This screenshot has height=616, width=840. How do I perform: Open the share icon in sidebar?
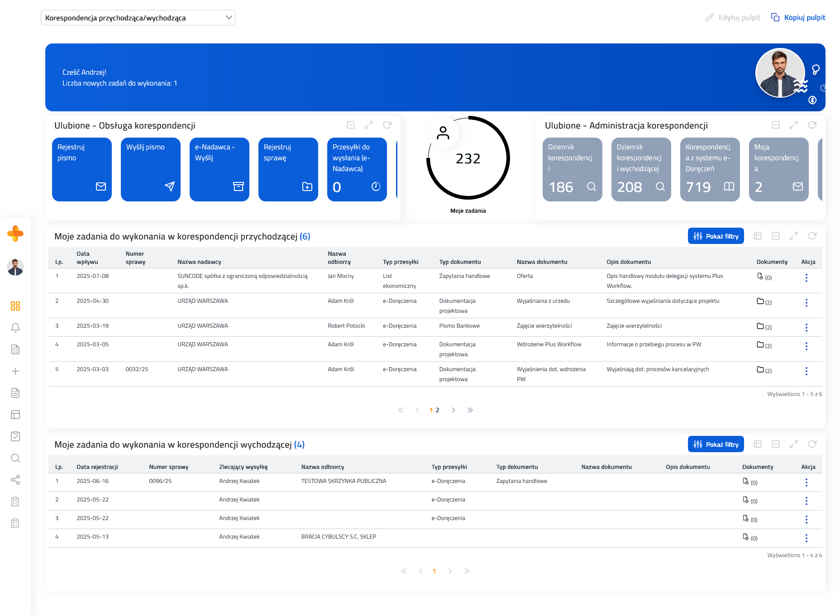click(15, 480)
